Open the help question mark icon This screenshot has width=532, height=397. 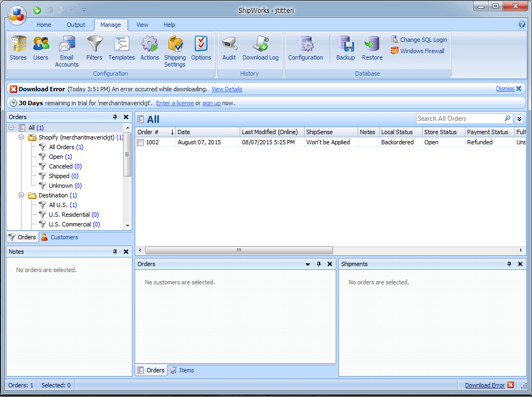pyautogui.click(x=521, y=25)
